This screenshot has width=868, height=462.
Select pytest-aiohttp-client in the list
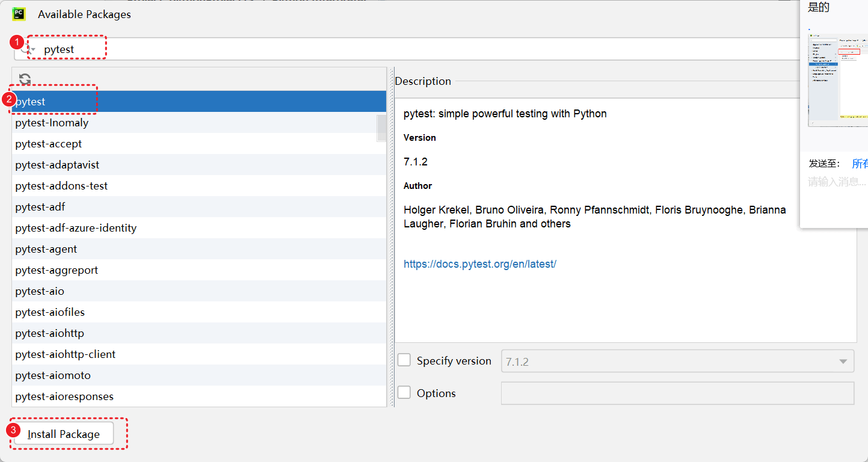(x=199, y=354)
